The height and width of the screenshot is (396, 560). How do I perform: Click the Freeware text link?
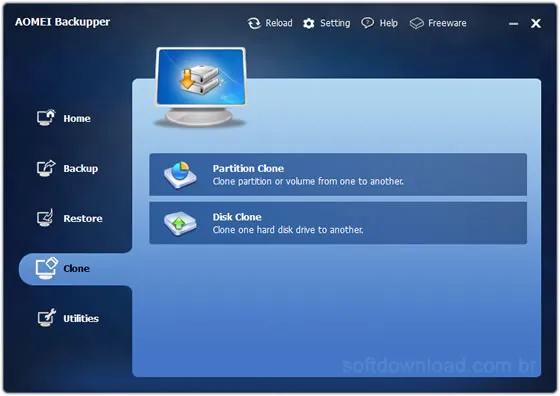point(447,23)
